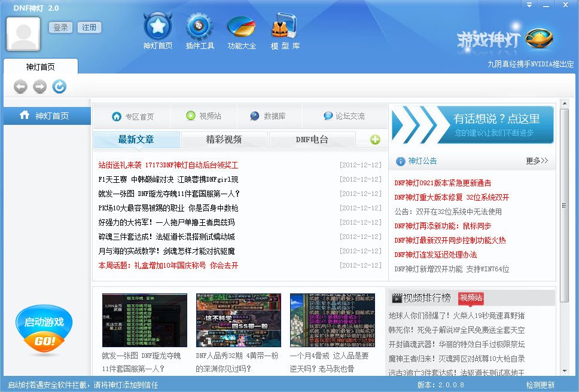Open article PK场10大最容易被踢的职业
Image resolution: width=579 pixels, height=392 pixels.
[168, 208]
